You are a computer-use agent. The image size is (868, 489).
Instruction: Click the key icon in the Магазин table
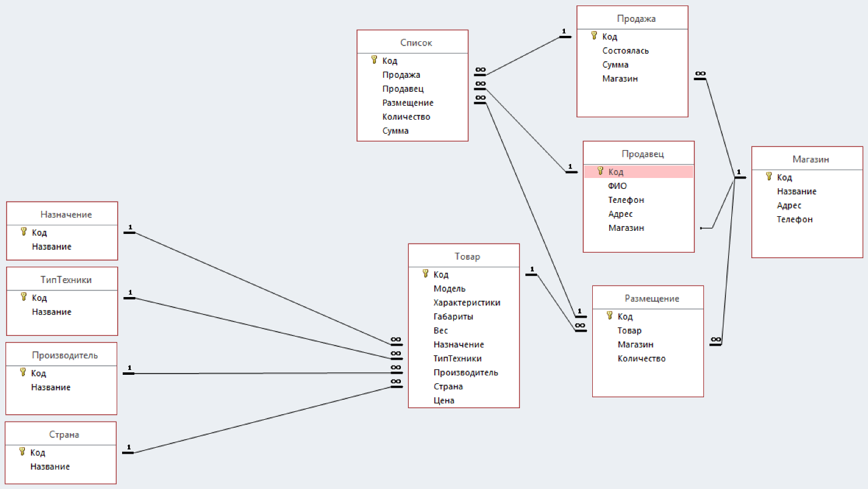[769, 177]
